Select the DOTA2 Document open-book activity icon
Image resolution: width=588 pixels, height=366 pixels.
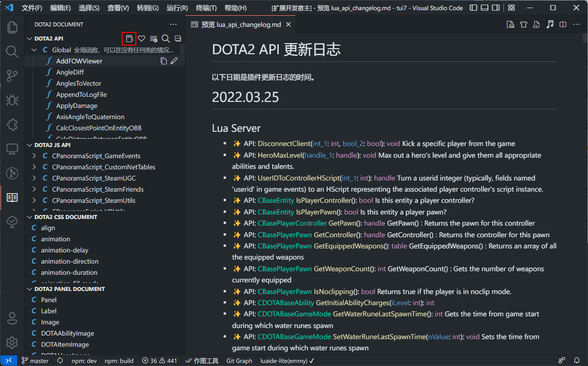12,198
